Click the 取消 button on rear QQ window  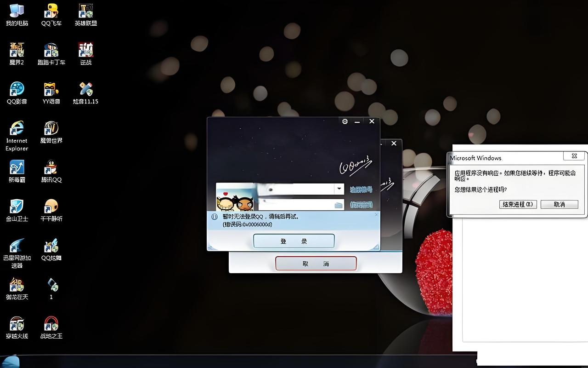click(x=316, y=264)
